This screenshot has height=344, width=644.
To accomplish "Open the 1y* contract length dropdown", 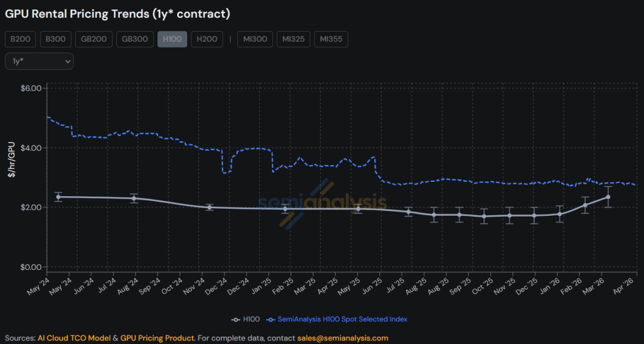I will tap(39, 61).
